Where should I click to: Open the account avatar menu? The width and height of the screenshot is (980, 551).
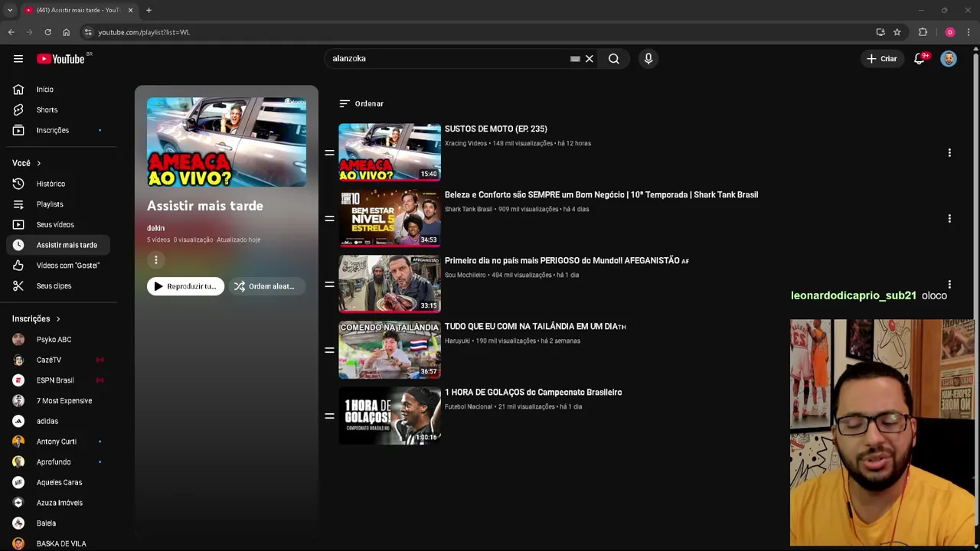pos(949,59)
